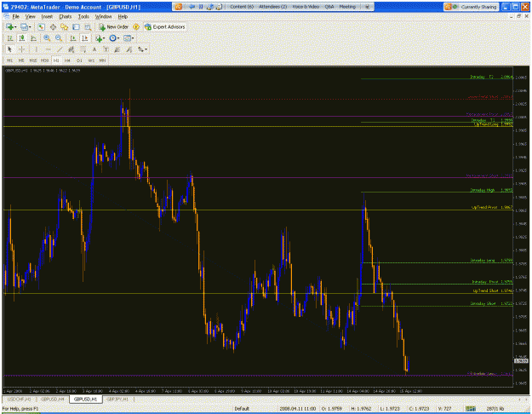The height and width of the screenshot is (414, 532).
Task: Open Voice & Video in meeting toolbar
Action: pos(306,7)
